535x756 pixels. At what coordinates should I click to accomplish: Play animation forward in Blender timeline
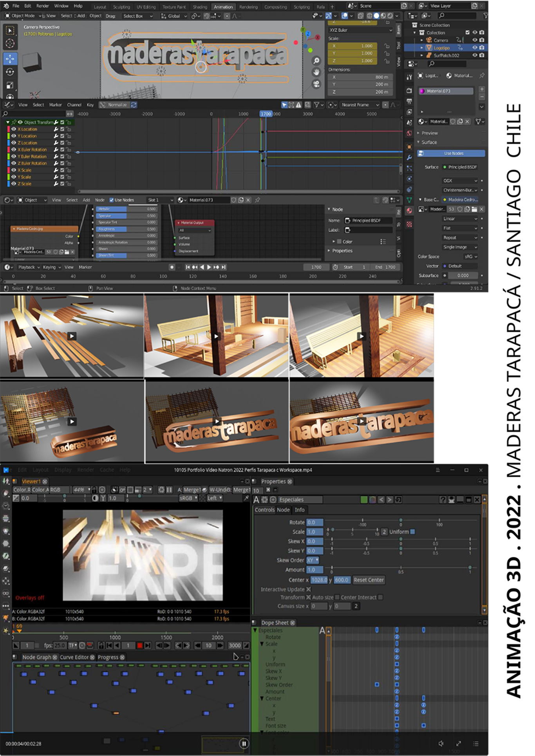209,267
